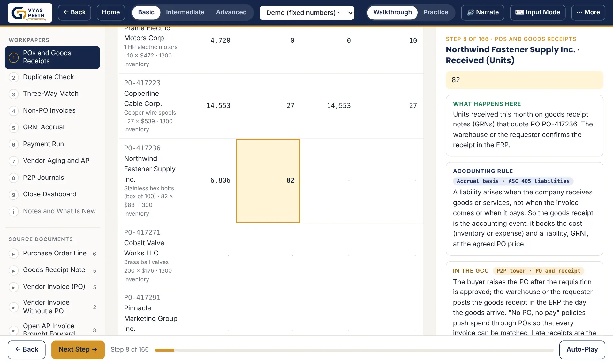Image resolution: width=613 pixels, height=364 pixels.
Task: Click the PO-417223 Copperline Cable Corp. row
Action: (x=271, y=106)
